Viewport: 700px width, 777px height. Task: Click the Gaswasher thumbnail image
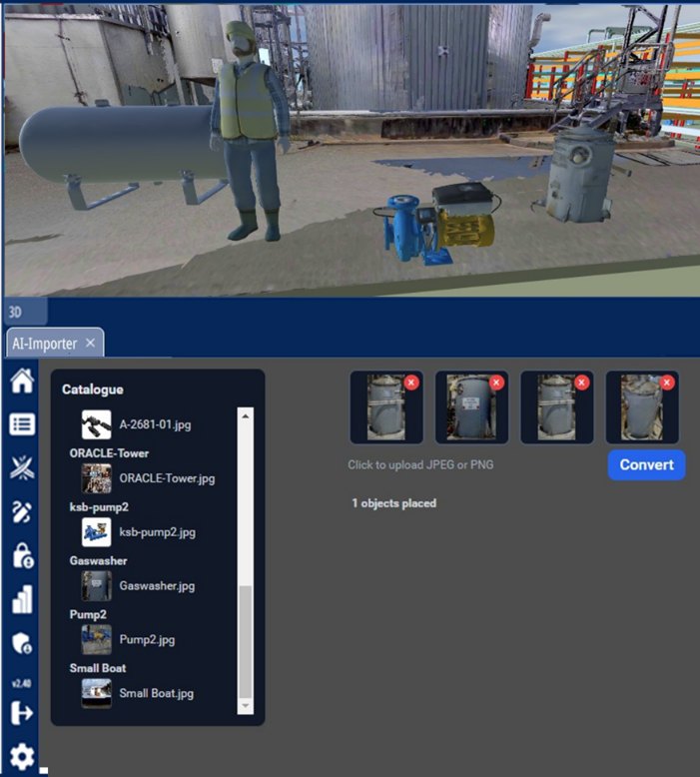pyautogui.click(x=96, y=585)
